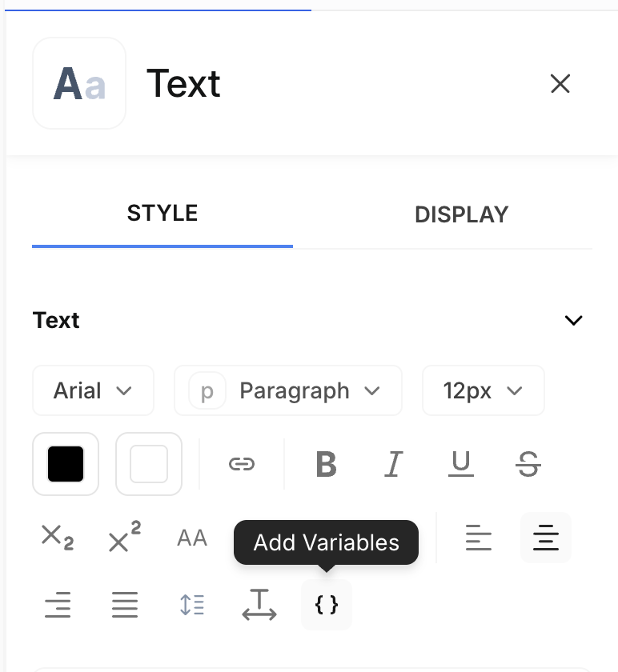The height and width of the screenshot is (672, 618).
Task: Adjust line height spacing
Action: 192,605
